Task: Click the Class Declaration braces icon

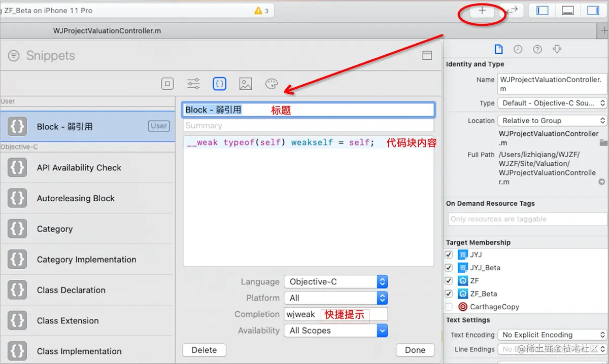Action: [17, 290]
